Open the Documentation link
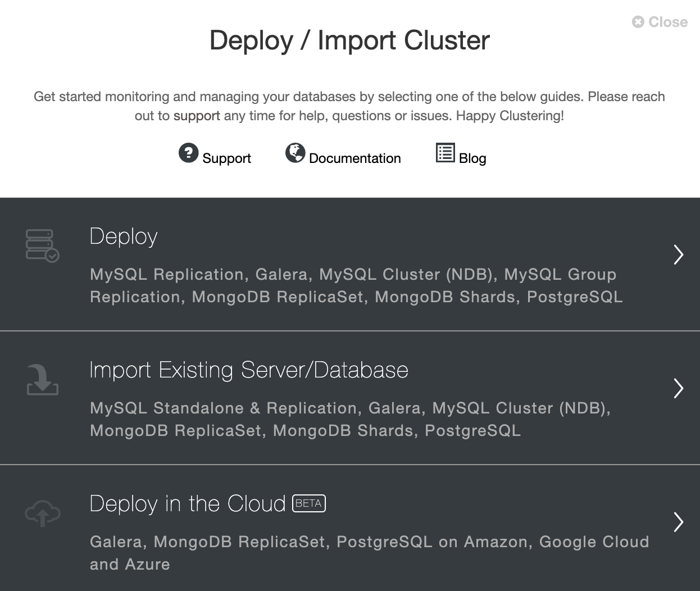Viewport: 700px width, 591px height. coord(355,158)
